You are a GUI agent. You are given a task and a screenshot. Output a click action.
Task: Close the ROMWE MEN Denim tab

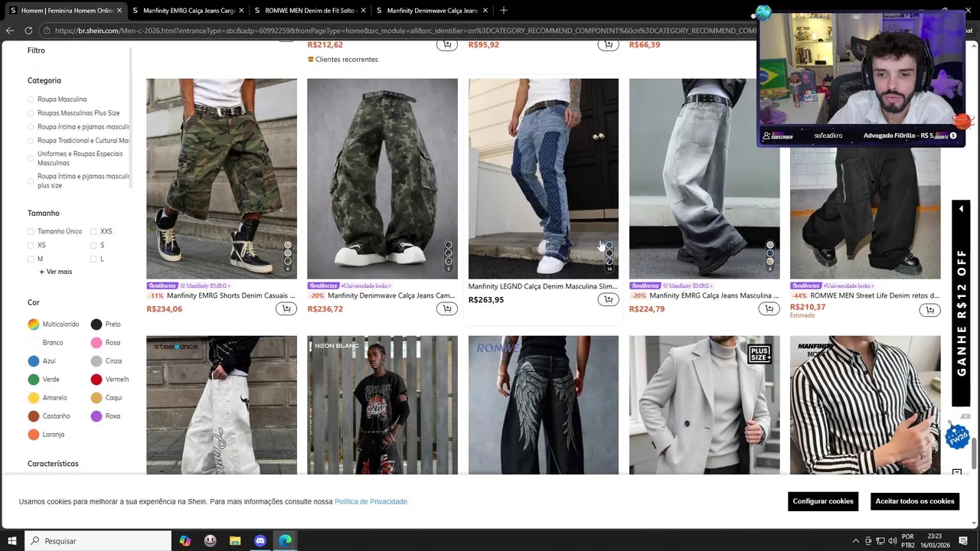[x=363, y=11]
